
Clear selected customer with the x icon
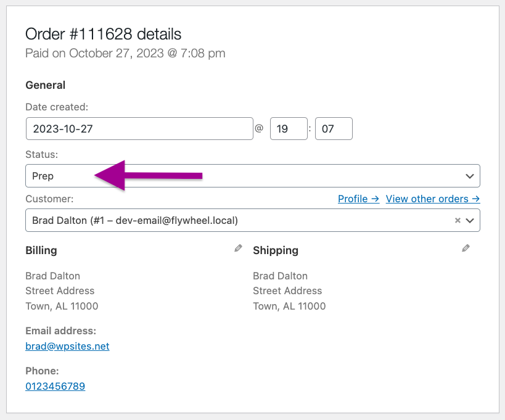pos(458,220)
